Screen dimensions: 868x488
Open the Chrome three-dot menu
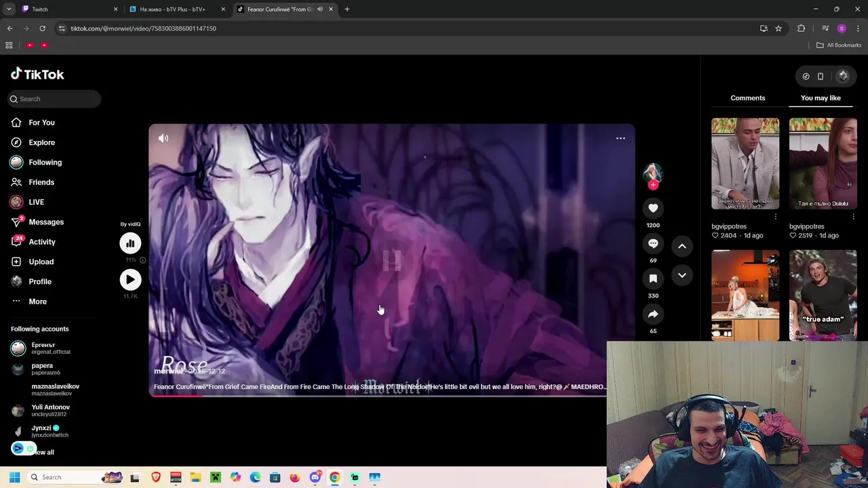point(858,28)
